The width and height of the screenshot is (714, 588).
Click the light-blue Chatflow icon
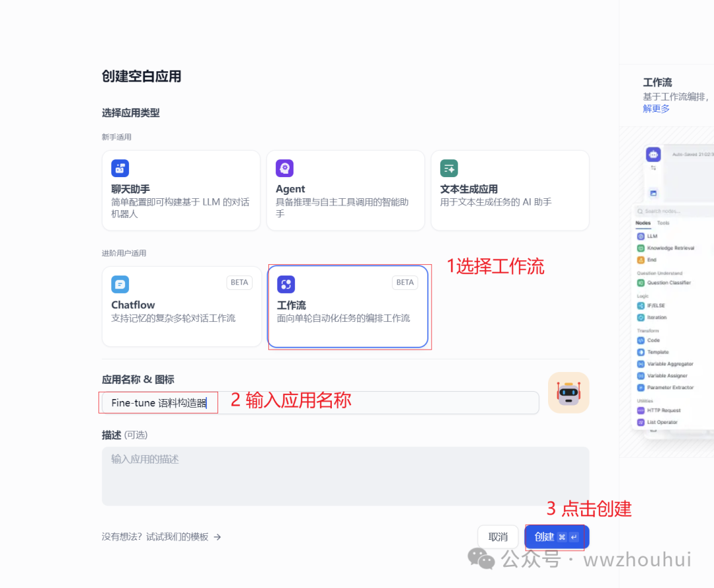click(120, 285)
